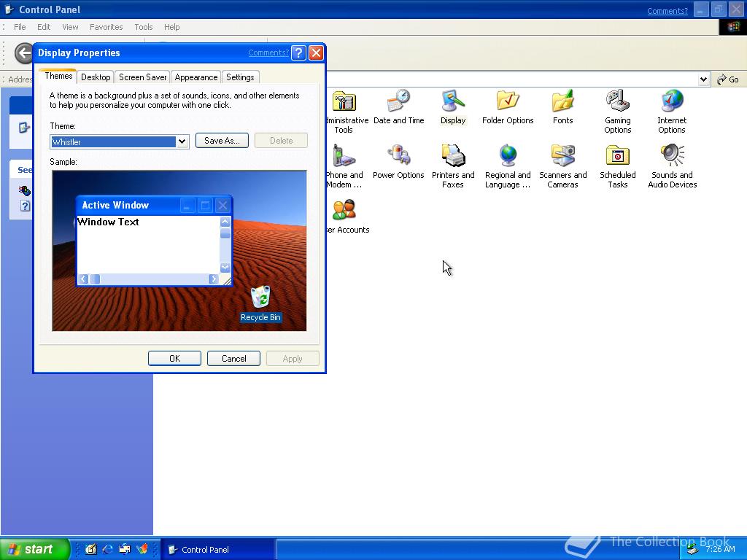Select the Themes tab
The width and height of the screenshot is (747, 560).
coord(58,76)
